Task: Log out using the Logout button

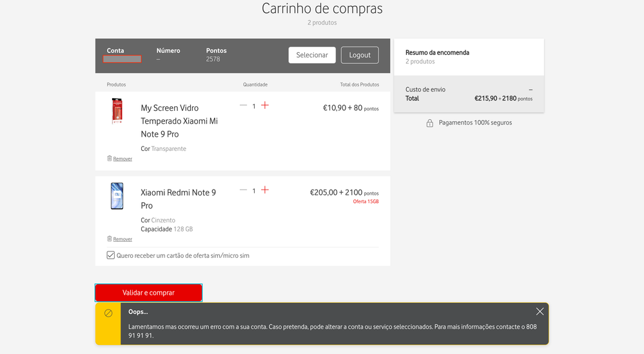Action: click(x=360, y=55)
